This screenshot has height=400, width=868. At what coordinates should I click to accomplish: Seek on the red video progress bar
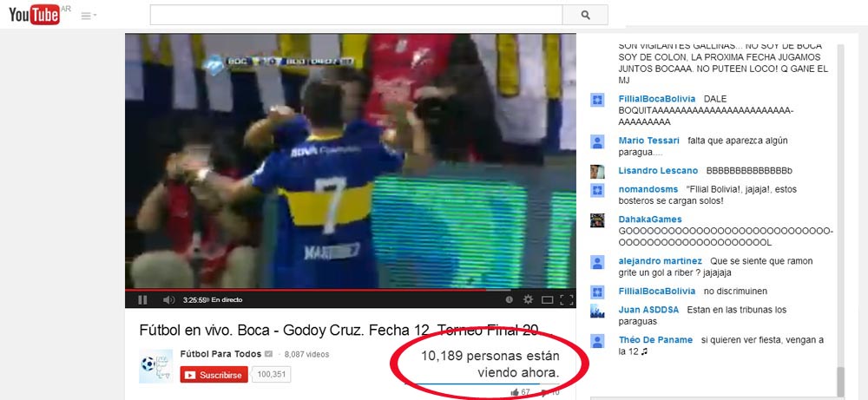click(x=351, y=289)
